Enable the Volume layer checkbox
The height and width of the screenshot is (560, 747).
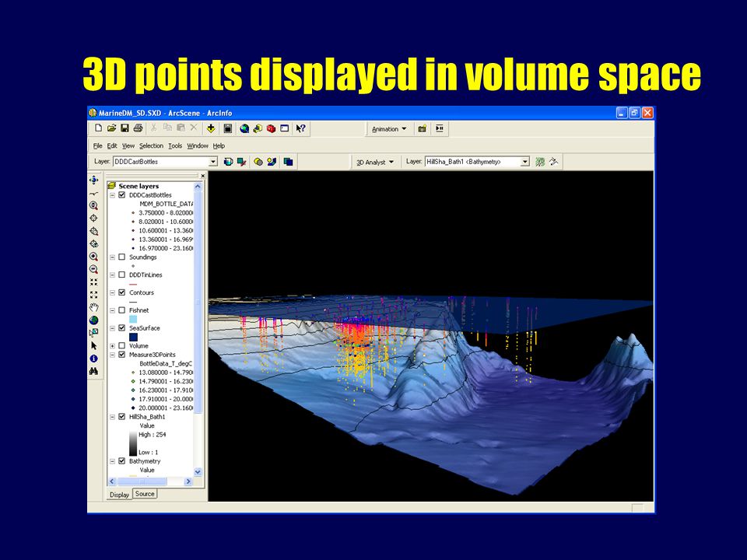pos(122,345)
